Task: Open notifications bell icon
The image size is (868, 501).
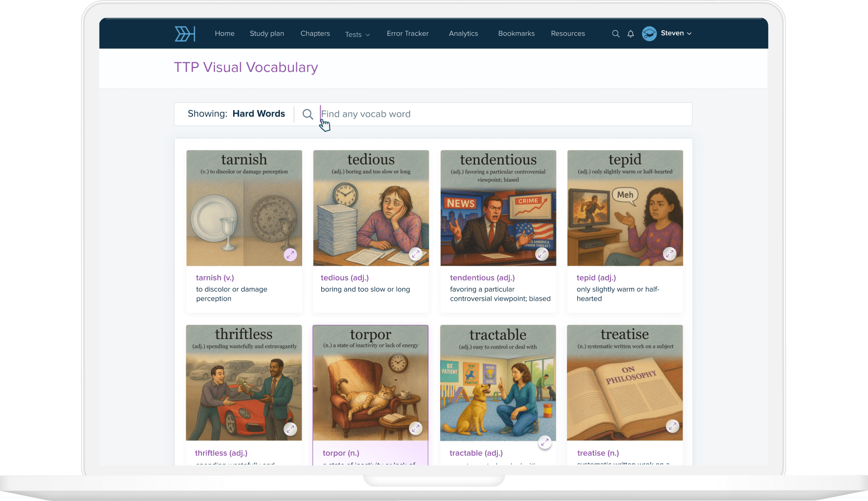Action: 631,34
